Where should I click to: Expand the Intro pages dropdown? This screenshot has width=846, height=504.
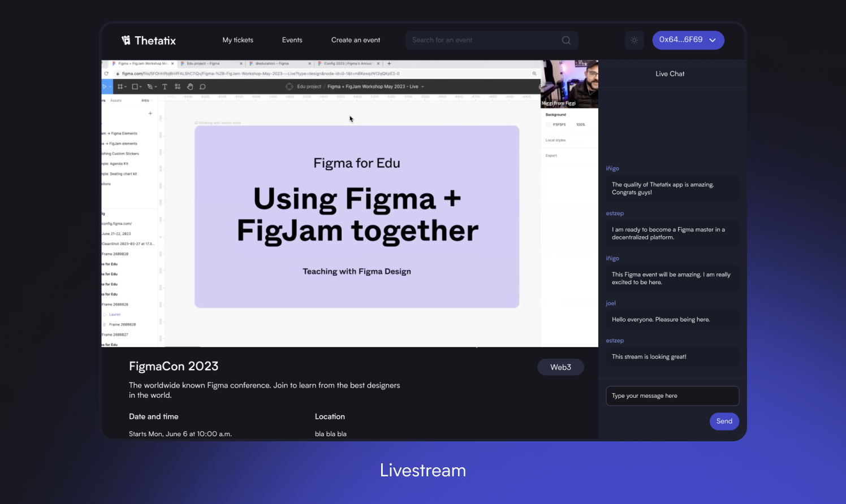147,101
